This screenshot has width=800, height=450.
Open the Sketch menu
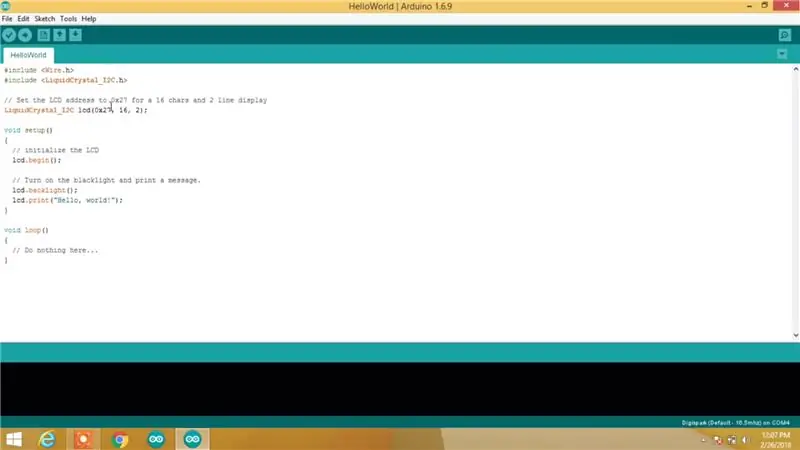click(x=44, y=19)
